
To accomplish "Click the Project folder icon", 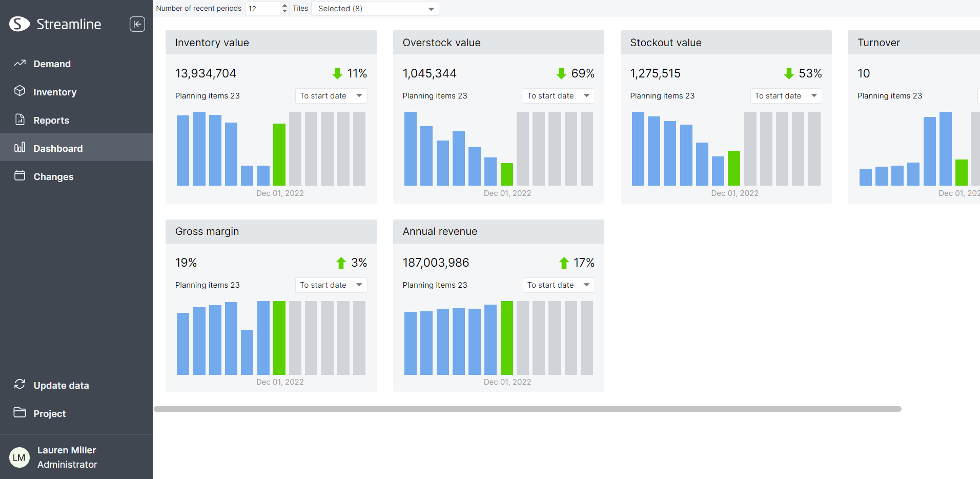I will point(20,412).
